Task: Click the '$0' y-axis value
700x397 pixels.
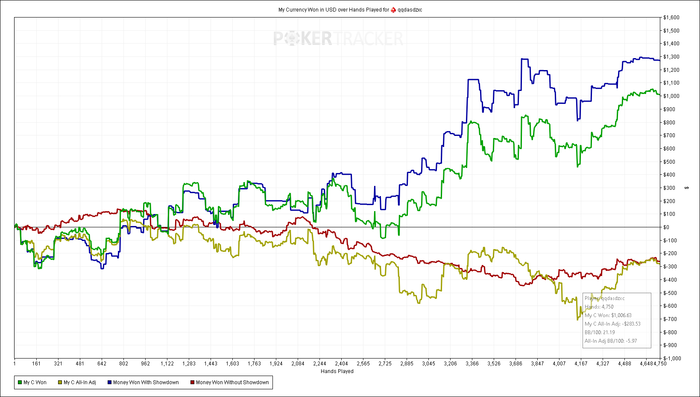Action: (667, 227)
